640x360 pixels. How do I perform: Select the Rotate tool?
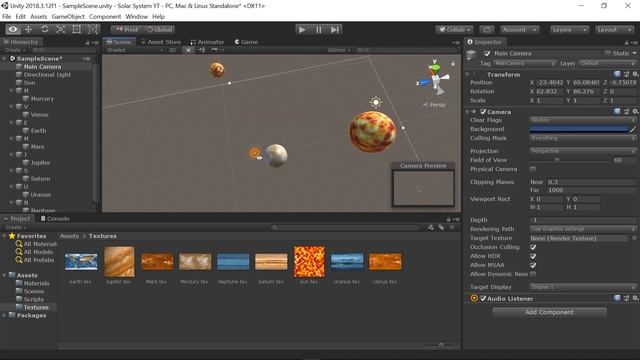point(44,29)
